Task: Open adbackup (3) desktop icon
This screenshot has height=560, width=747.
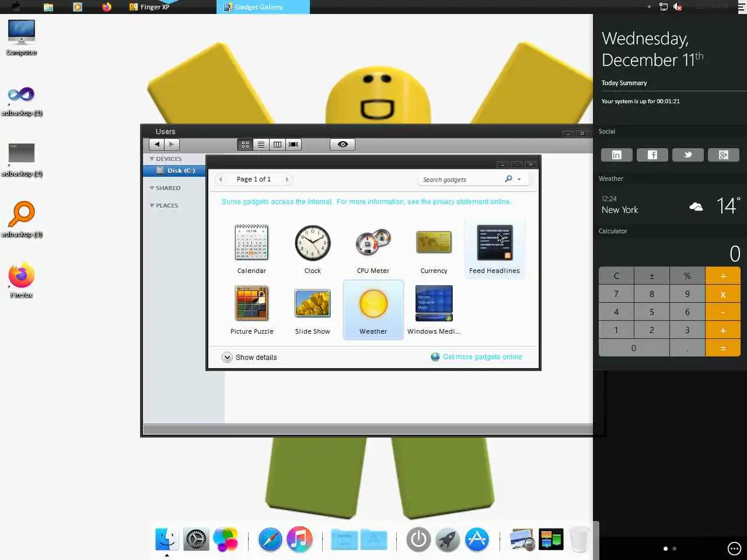Action: click(x=22, y=219)
